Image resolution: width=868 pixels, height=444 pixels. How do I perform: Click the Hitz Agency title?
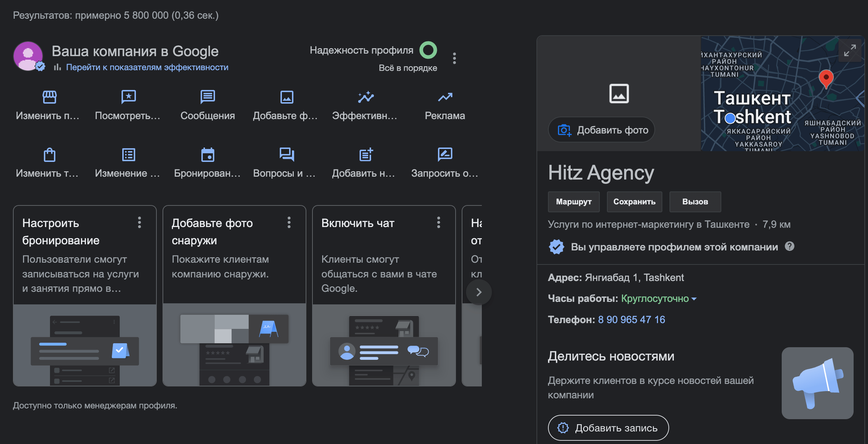[x=601, y=173]
